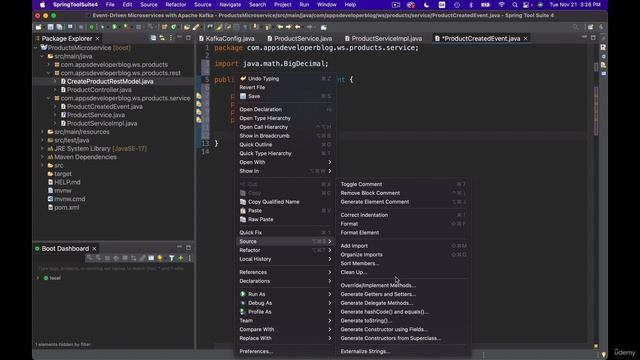This screenshot has height=360, width=640.
Task: Minimize the Package Explorer panel
Action: click(x=180, y=37)
